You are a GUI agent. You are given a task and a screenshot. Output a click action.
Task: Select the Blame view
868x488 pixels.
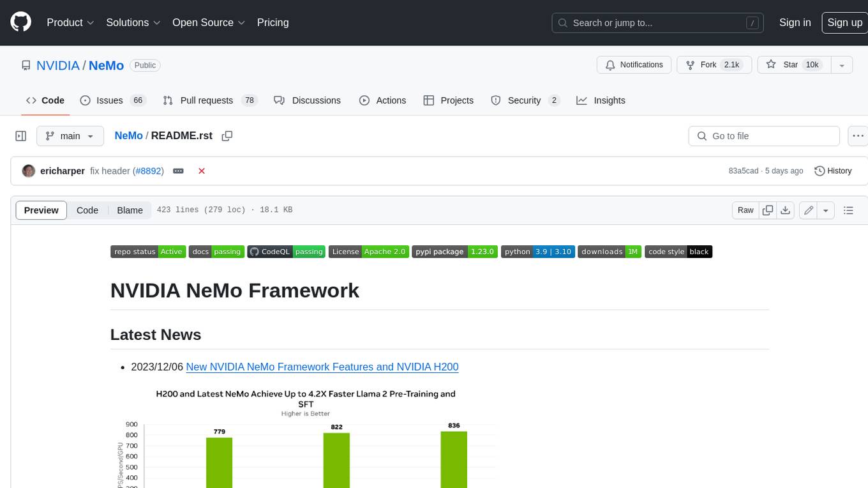click(x=130, y=210)
